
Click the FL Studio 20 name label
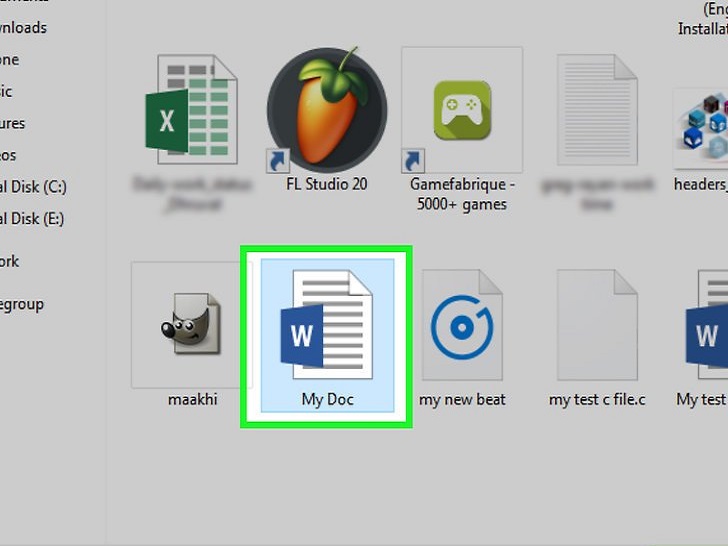coord(327,184)
